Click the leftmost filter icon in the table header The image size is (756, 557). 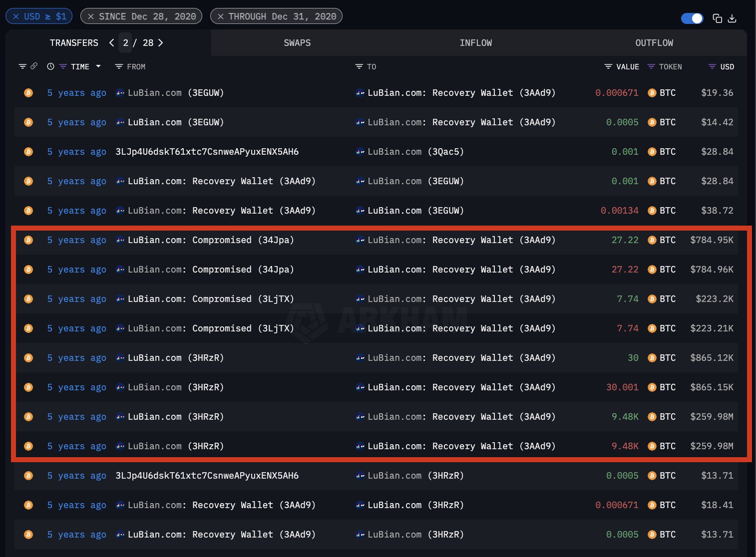click(23, 66)
